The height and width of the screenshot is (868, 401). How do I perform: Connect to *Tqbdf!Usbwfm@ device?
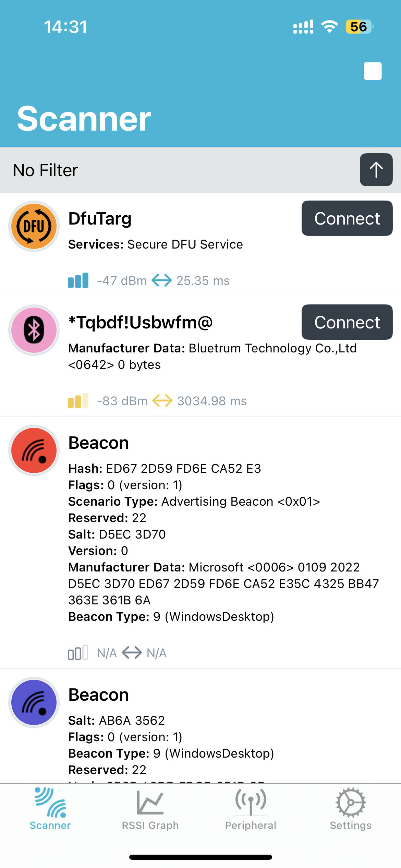(x=347, y=322)
